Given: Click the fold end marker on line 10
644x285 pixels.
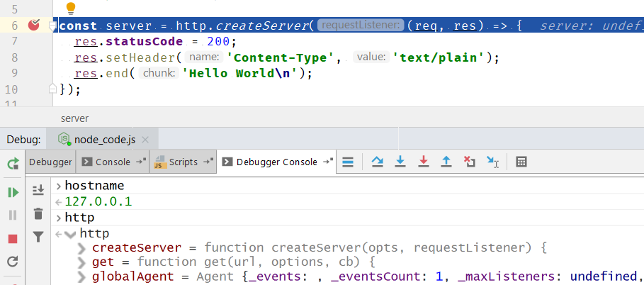Looking at the screenshot, I should pyautogui.click(x=52, y=89).
